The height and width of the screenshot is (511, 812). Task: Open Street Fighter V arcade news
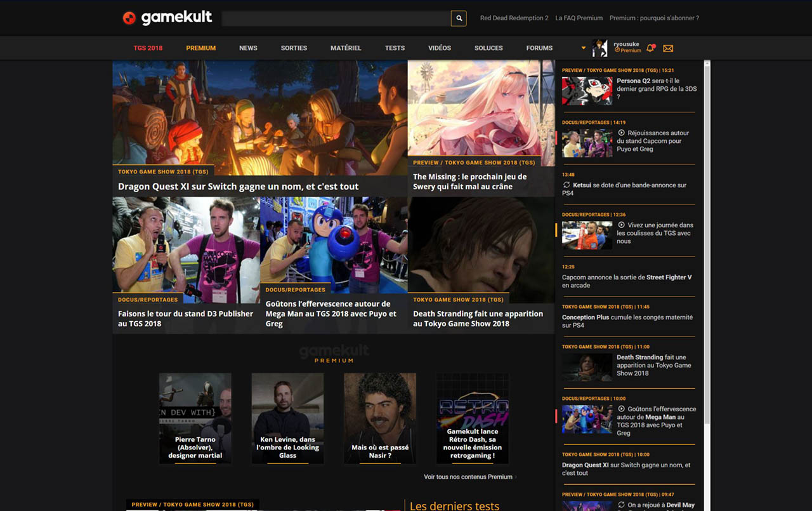[x=627, y=281]
